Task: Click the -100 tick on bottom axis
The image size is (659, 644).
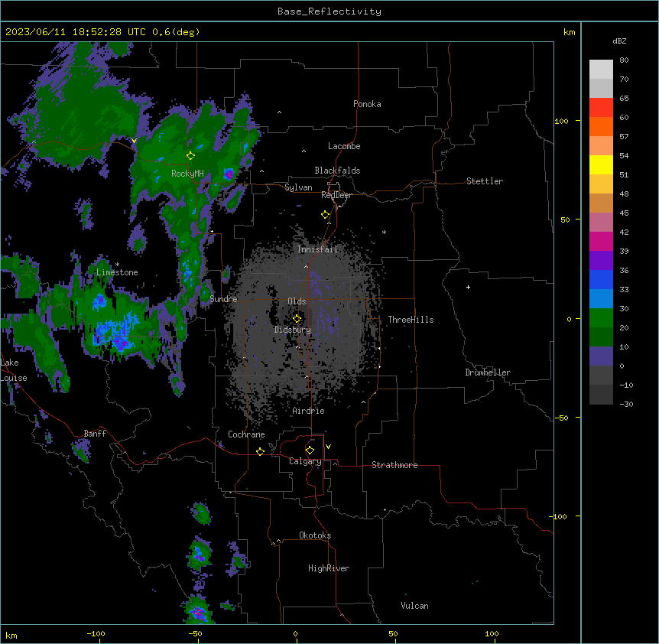Action: coord(96,633)
